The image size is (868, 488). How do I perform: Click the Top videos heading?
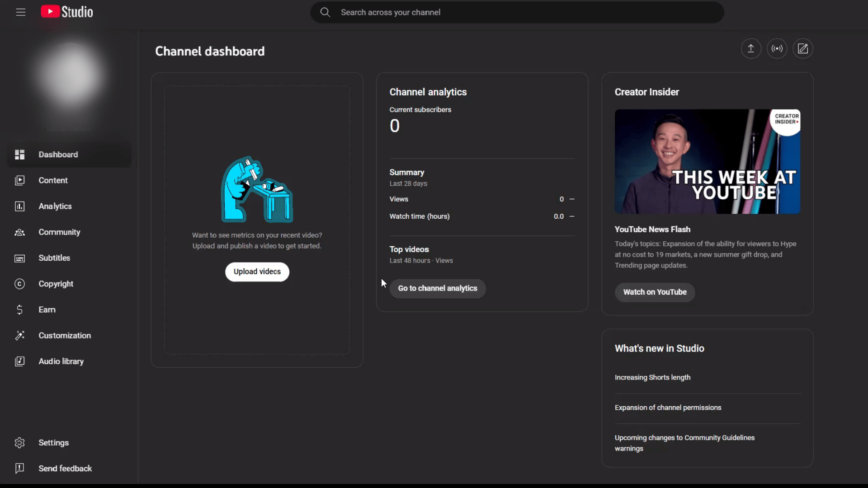click(409, 249)
